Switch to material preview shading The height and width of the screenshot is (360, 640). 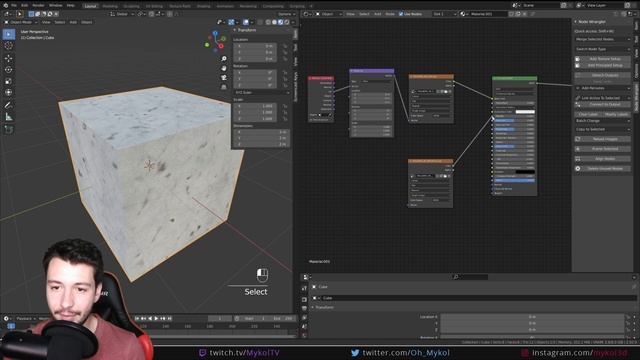click(280, 22)
